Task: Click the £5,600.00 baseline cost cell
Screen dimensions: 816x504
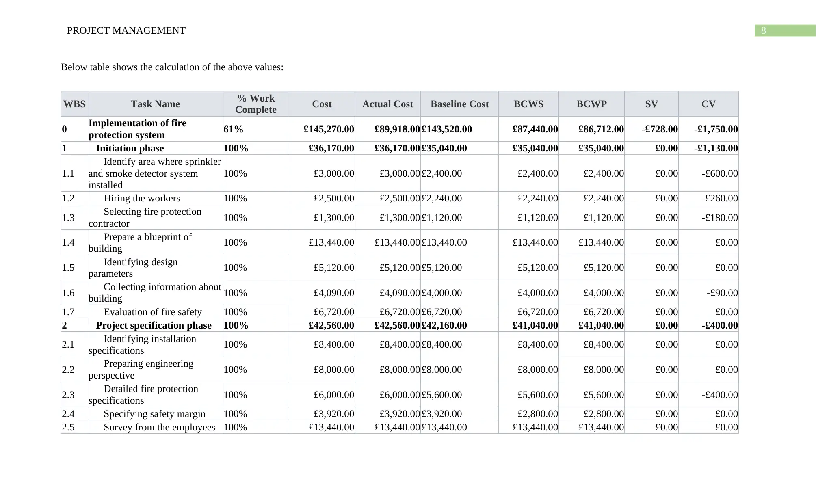Action: (459, 395)
